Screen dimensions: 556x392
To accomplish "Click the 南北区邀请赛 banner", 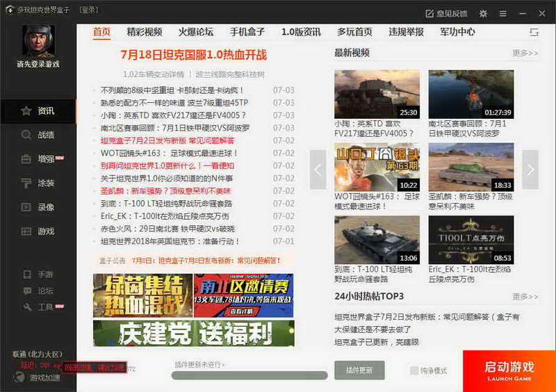I will click(x=244, y=295).
